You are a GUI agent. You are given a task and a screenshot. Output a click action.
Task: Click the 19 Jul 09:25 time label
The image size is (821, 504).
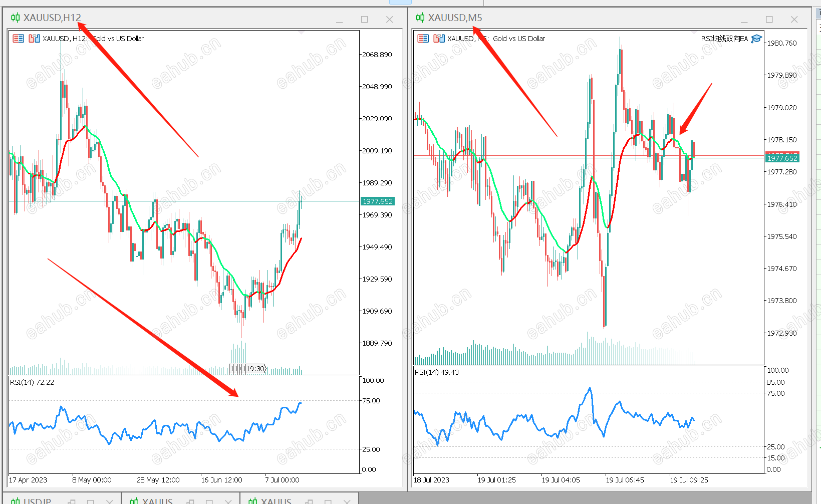[x=689, y=480]
